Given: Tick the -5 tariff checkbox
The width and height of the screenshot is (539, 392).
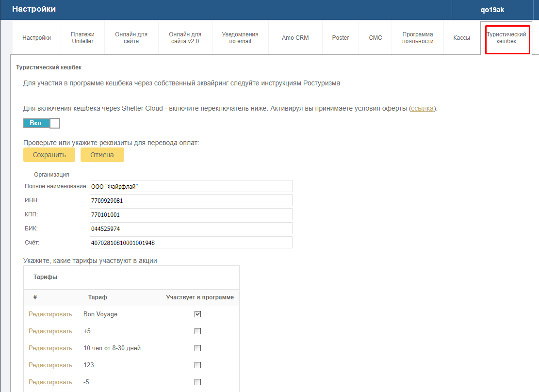Looking at the screenshot, I should point(197,382).
